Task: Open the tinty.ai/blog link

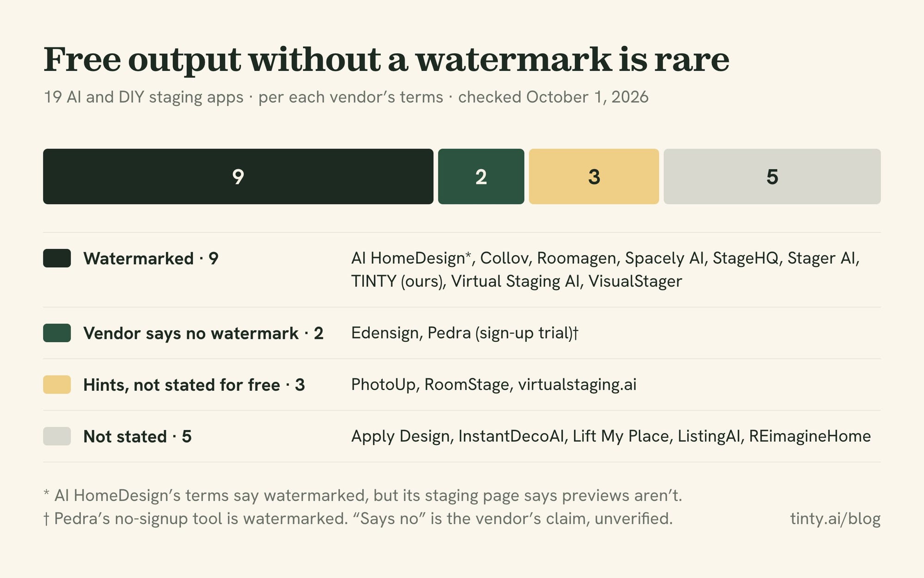Action: (x=835, y=518)
